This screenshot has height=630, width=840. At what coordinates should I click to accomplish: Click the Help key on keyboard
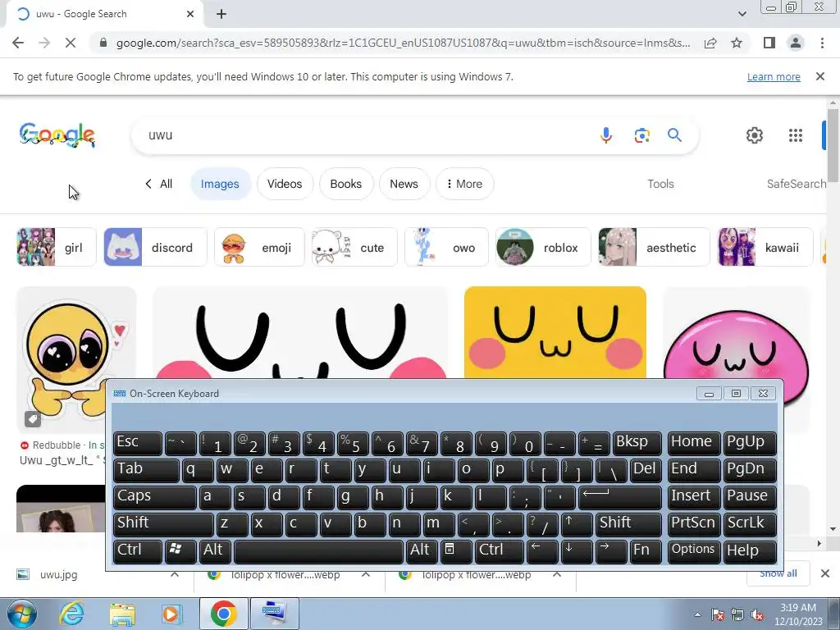click(x=750, y=550)
